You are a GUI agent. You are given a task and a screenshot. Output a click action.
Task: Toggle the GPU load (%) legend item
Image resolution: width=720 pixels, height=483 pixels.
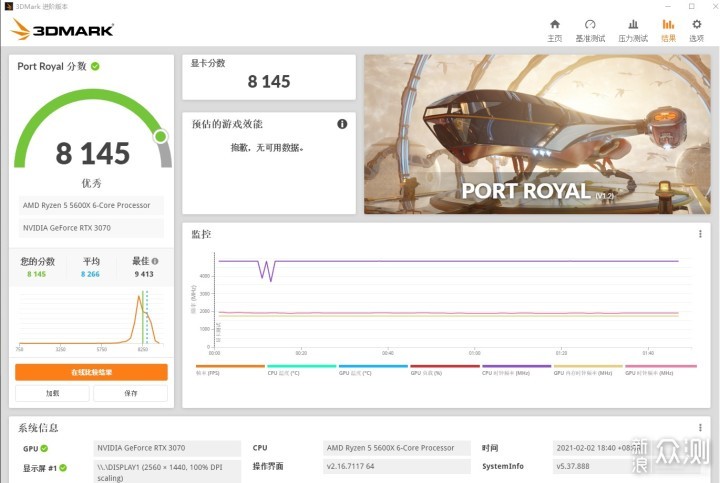pos(445,370)
